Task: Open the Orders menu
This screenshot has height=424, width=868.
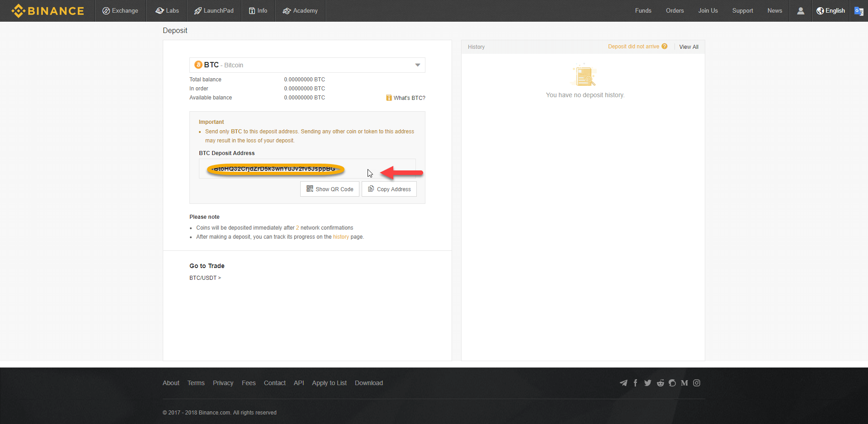Action: (x=675, y=11)
